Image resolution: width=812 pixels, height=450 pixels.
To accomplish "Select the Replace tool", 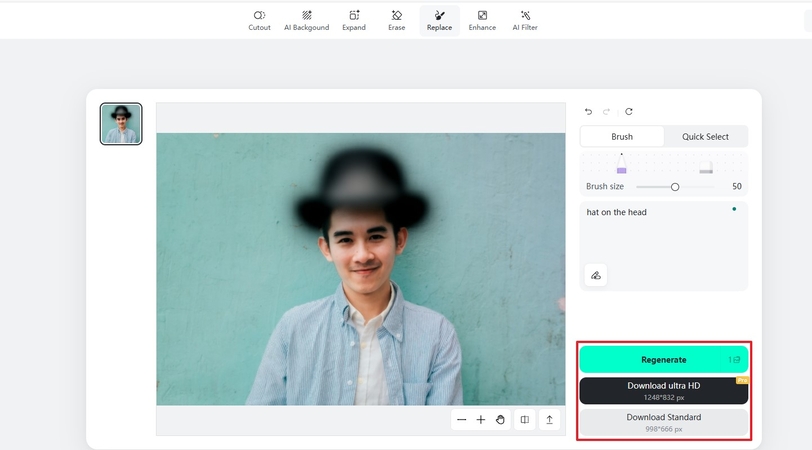I will pos(439,21).
